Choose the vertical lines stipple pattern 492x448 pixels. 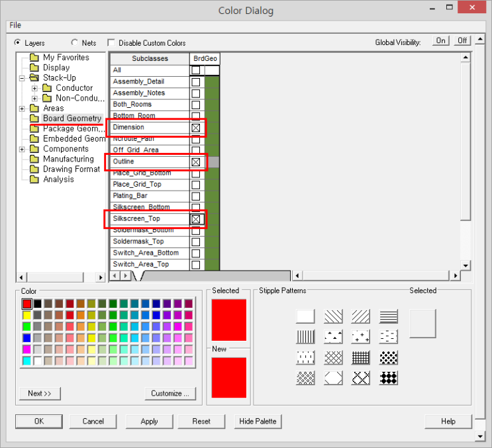click(x=305, y=337)
